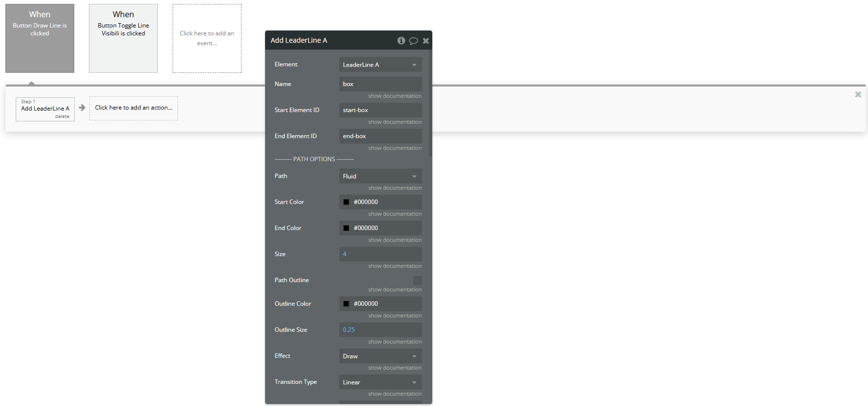Show documentation under Start Element ID
Image resolution: width=868 pixels, height=406 pixels.
coord(395,122)
